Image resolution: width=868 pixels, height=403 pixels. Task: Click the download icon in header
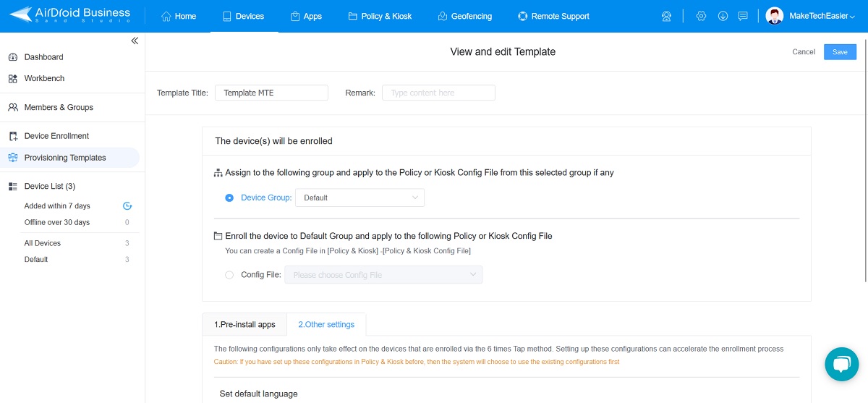coord(723,16)
